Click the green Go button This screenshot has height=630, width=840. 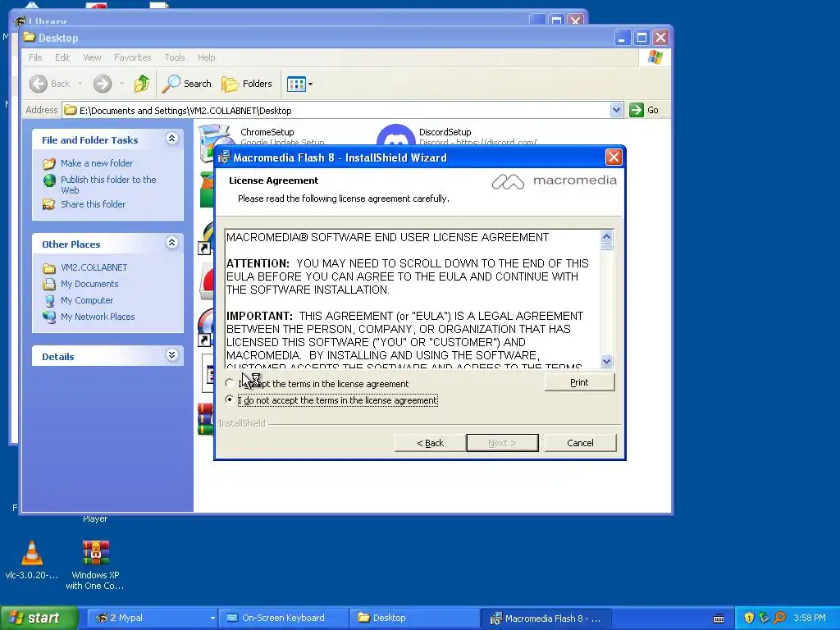pos(643,110)
